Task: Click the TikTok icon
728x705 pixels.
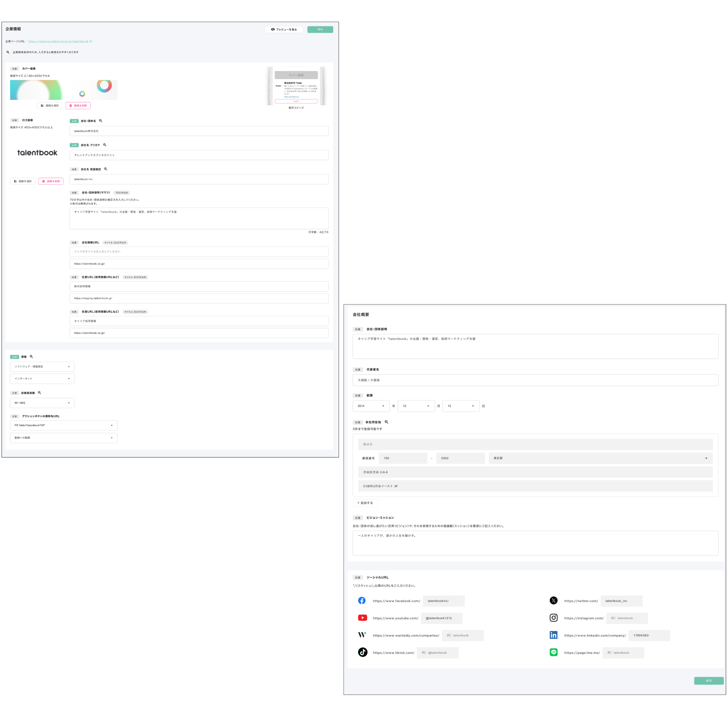Action: 362,652
